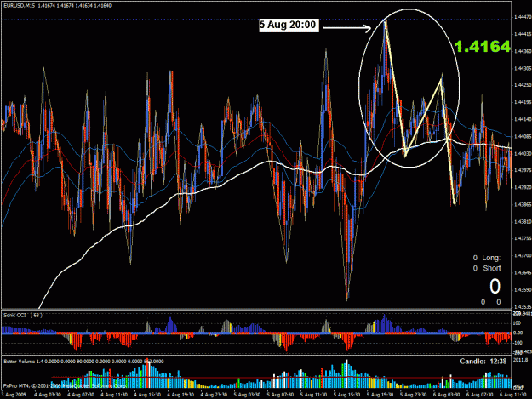532x399 pixels.
Task: Click price level 1.44415 on the price axis
Action: click(x=523, y=34)
